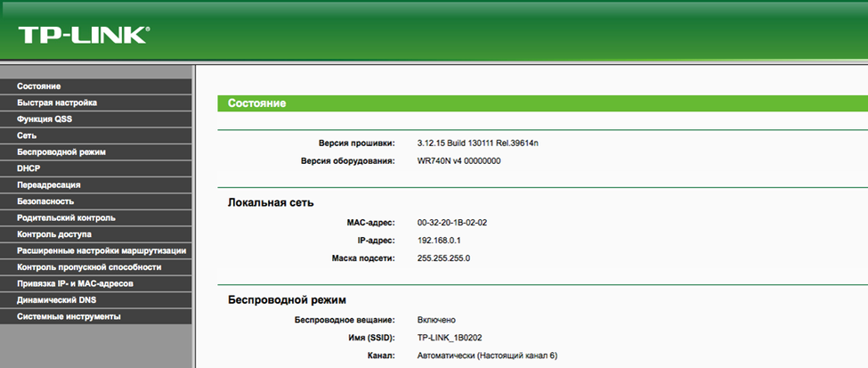Select the Включено status value
Screen dimensions: 868x368
coord(436,321)
